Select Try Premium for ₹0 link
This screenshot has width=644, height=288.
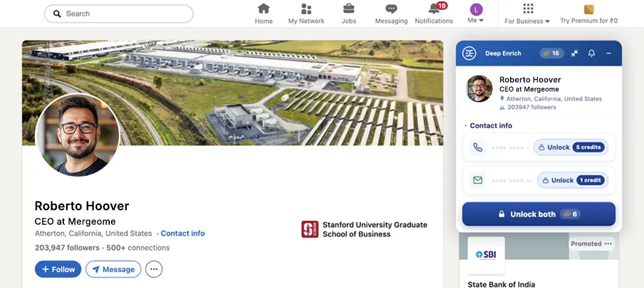pos(589,13)
